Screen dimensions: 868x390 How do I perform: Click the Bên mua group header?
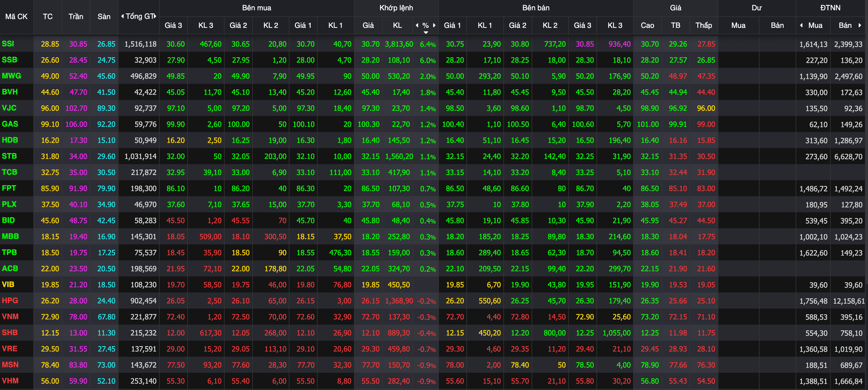point(256,8)
